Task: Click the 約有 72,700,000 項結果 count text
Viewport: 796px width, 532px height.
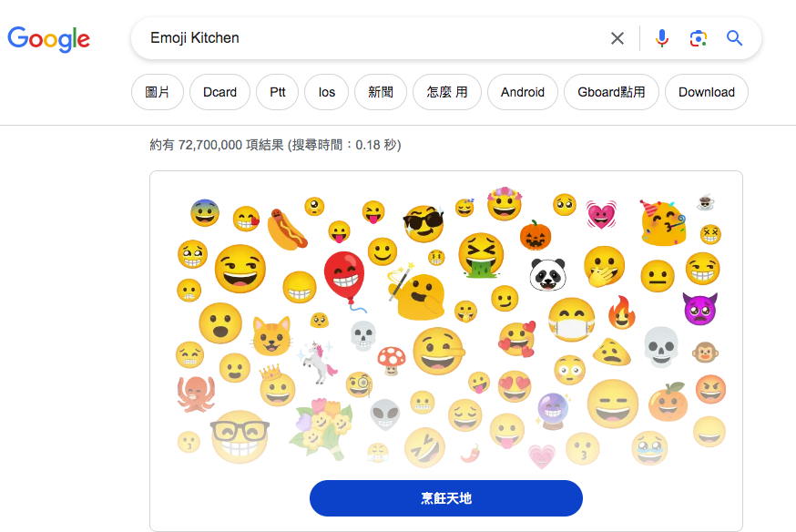Action: click(x=217, y=145)
